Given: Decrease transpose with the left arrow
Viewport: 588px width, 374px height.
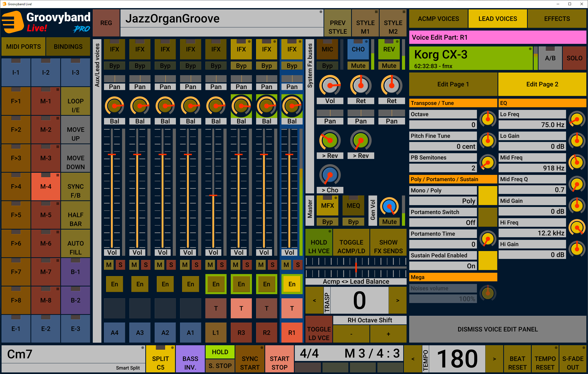Looking at the screenshot, I should (314, 300).
